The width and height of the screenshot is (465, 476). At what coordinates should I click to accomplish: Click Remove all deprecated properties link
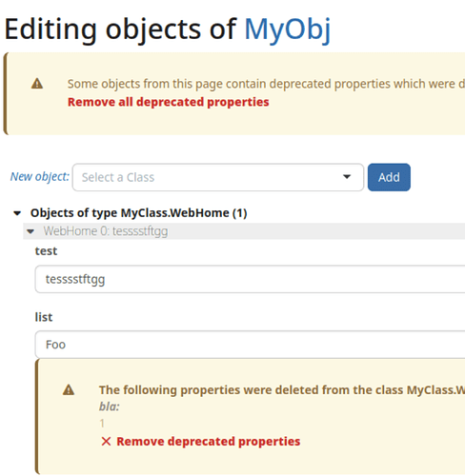pos(169,102)
